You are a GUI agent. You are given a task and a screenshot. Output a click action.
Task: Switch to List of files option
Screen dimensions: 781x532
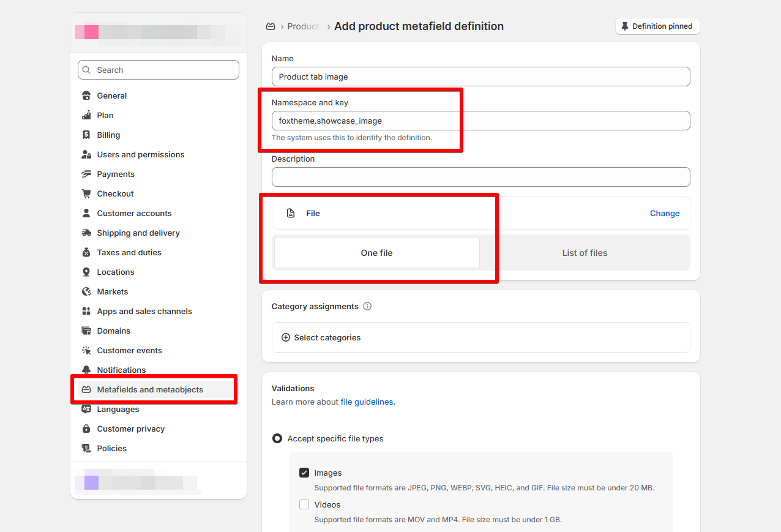(585, 253)
